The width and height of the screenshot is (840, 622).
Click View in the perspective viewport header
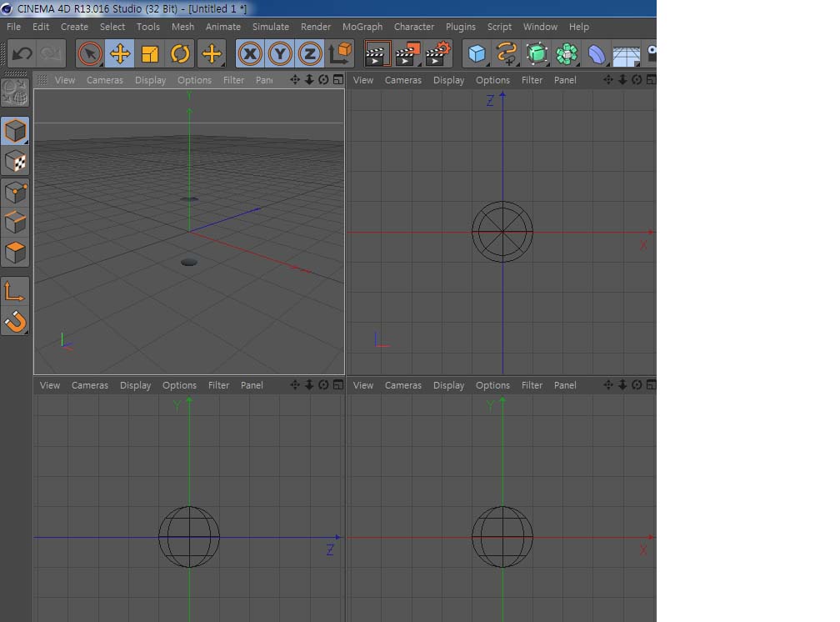65,80
